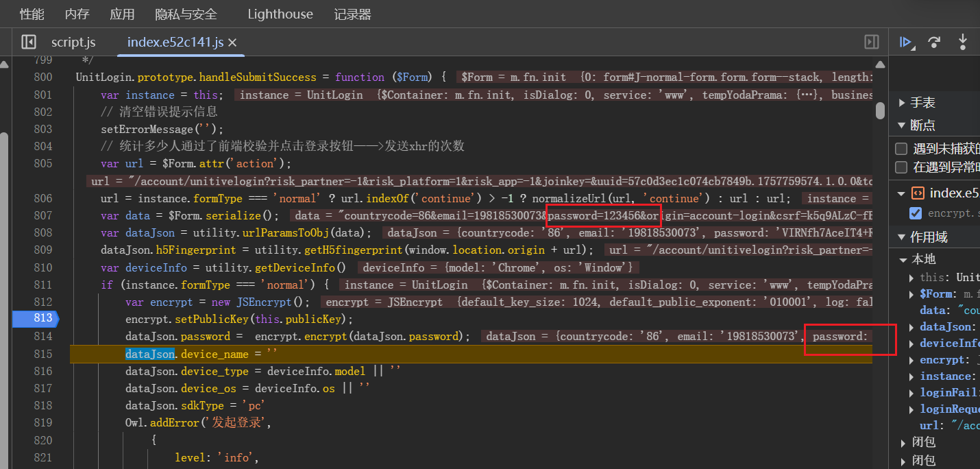Click the orange index.e5 file icon
The image size is (980, 469).
point(917,193)
